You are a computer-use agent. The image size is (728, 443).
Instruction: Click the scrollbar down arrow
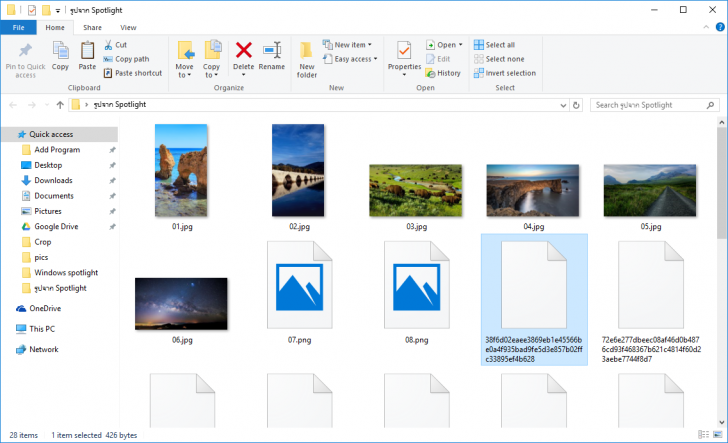click(721, 423)
